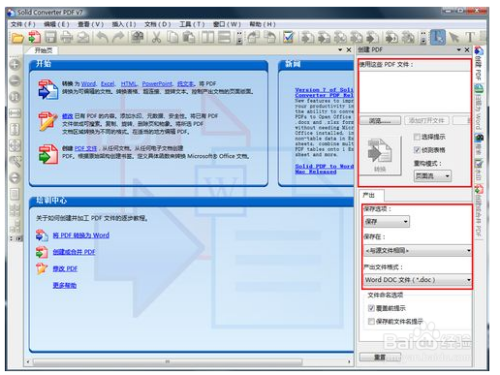Click the Print toolbar icon

click(x=67, y=37)
